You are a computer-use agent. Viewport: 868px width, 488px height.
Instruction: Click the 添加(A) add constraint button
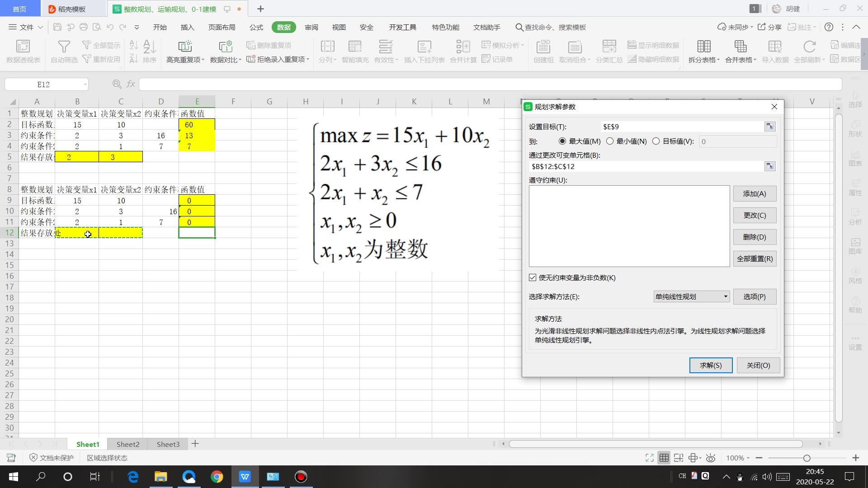tap(754, 193)
